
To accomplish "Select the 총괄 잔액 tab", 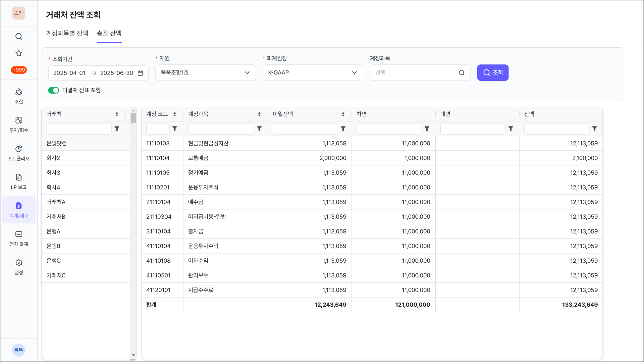I will [109, 33].
